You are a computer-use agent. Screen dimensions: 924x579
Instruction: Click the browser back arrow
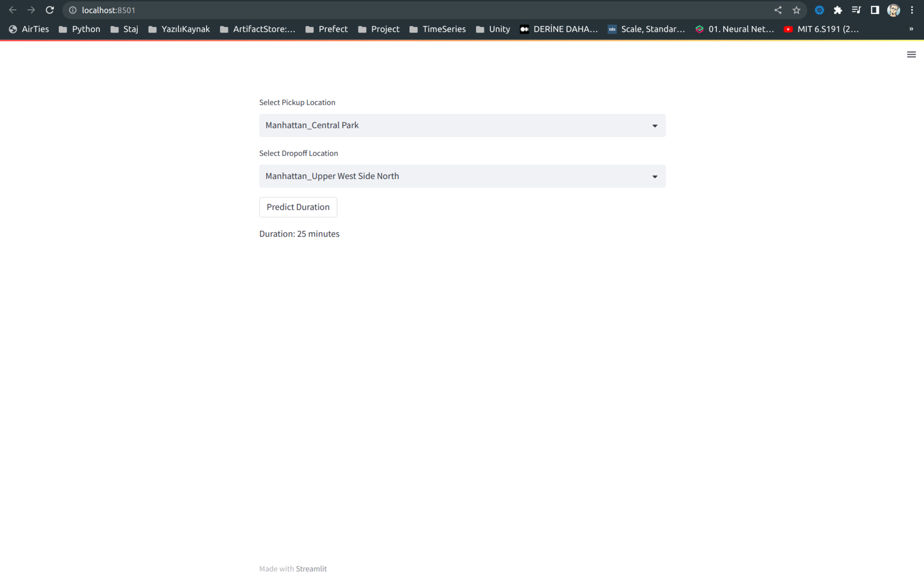pyautogui.click(x=13, y=10)
